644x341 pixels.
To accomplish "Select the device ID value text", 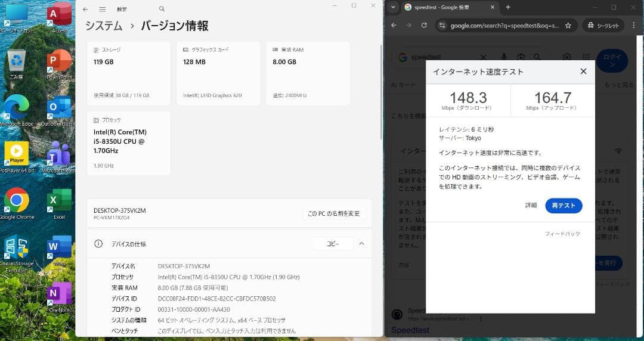I will tap(217, 299).
